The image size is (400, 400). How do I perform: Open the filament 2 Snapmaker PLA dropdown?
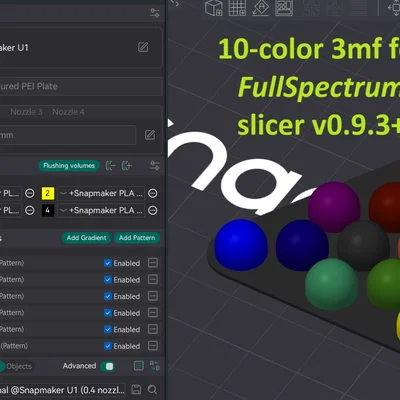[101, 193]
